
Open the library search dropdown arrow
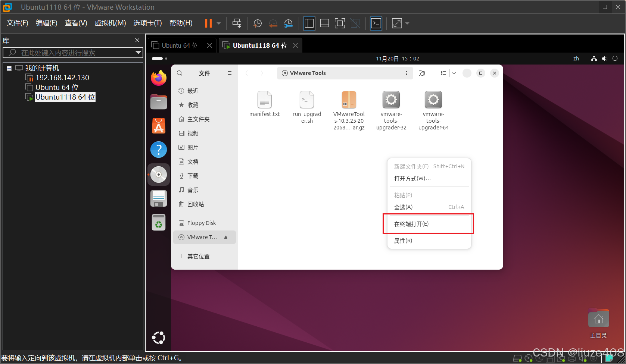138,53
